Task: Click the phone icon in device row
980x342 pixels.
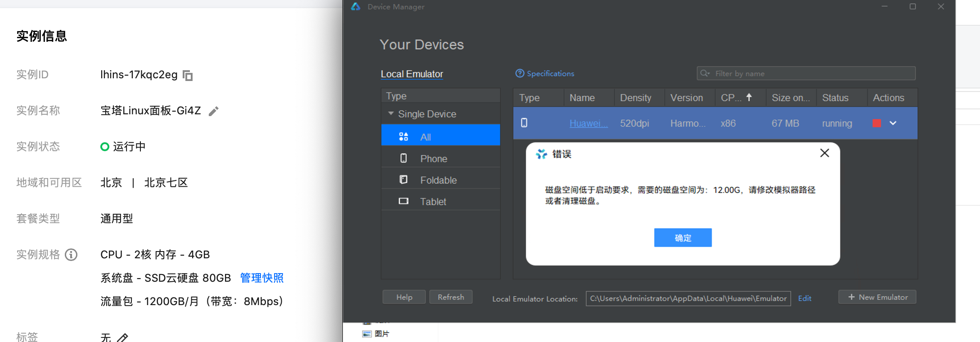Action: (x=524, y=123)
